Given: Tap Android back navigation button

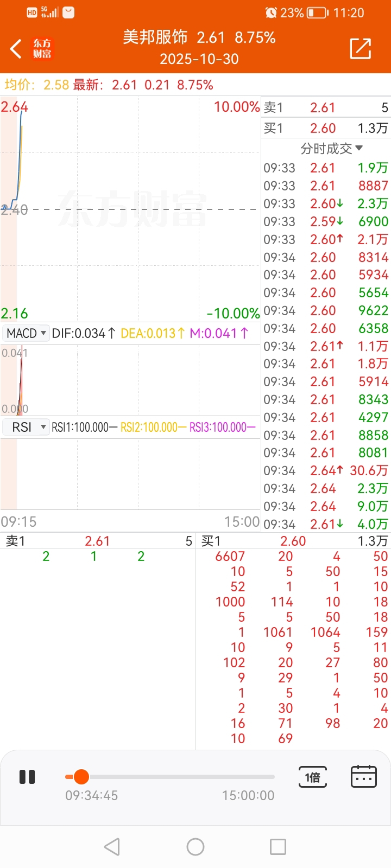Looking at the screenshot, I should click(x=112, y=846).
